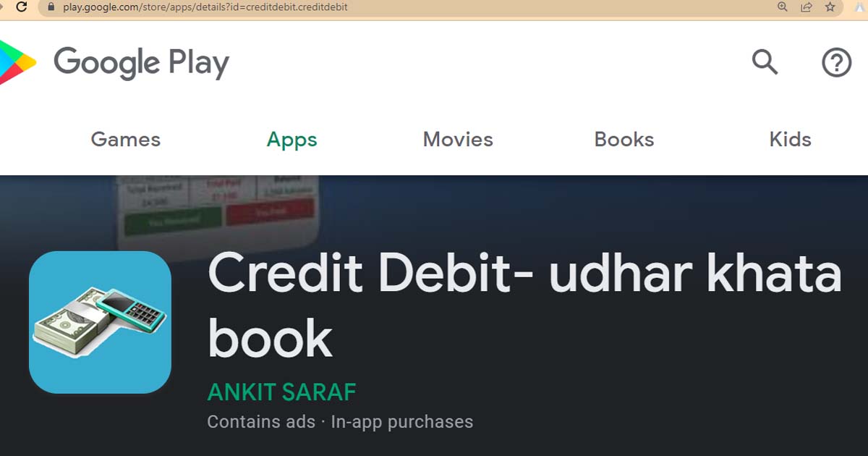Switch to the Games tab
Image resolution: width=868 pixels, height=456 pixels.
pyautogui.click(x=126, y=140)
